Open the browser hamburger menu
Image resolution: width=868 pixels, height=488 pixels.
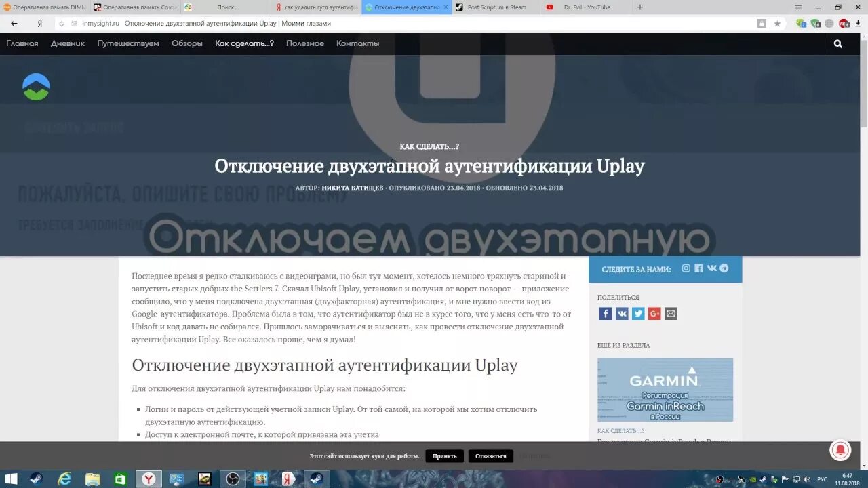[x=799, y=7]
